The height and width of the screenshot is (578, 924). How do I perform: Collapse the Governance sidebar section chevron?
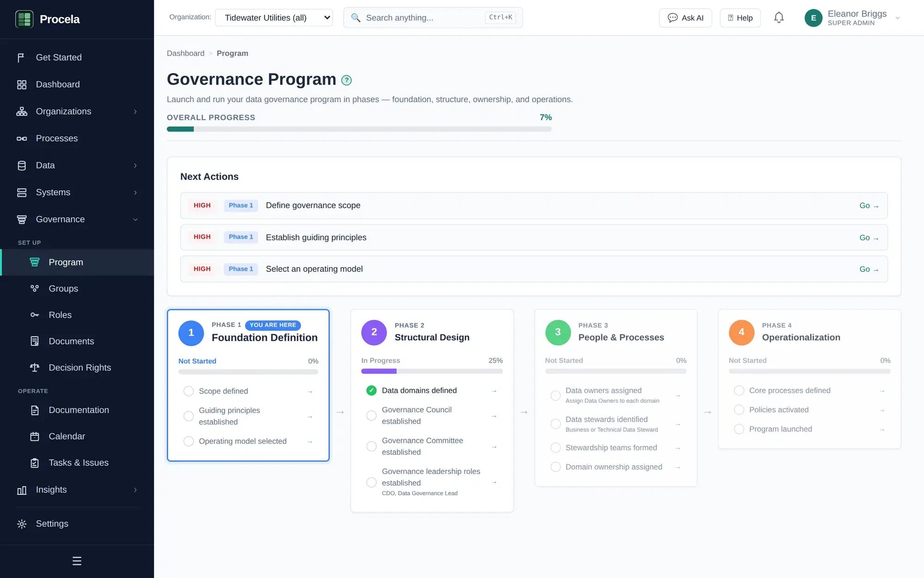tap(135, 220)
